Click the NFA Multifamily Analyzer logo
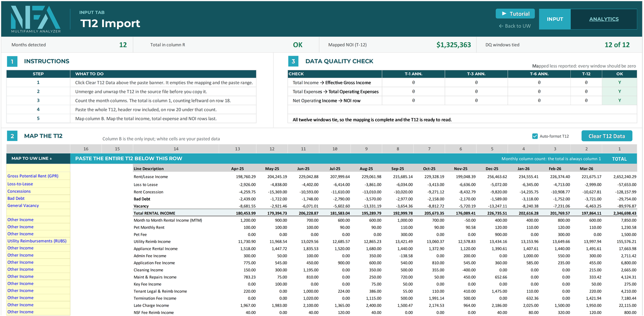Viewport: 644px width, 316px height. pos(36,19)
